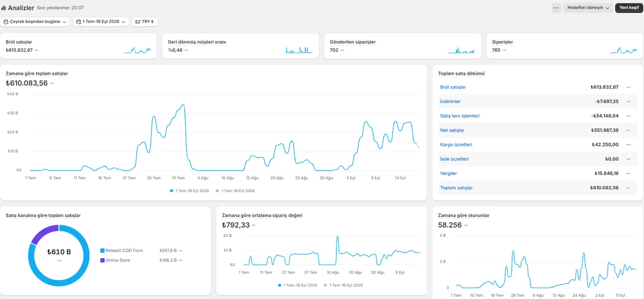Click the second, lighter legend entry under total sales chart
Image resolution: width=644 pixels, height=299 pixels.
pyautogui.click(x=235, y=191)
